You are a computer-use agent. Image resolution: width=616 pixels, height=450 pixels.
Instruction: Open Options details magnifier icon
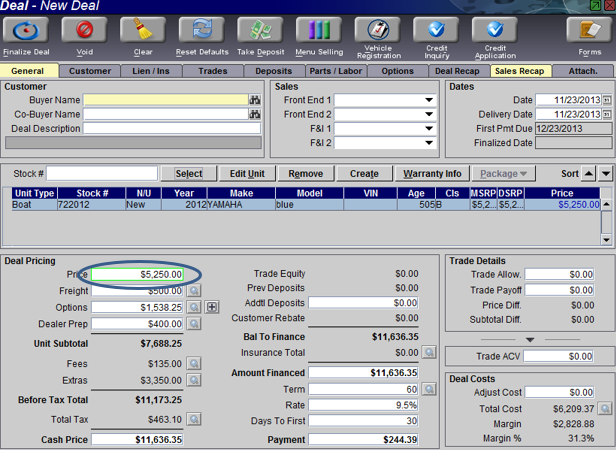point(194,307)
